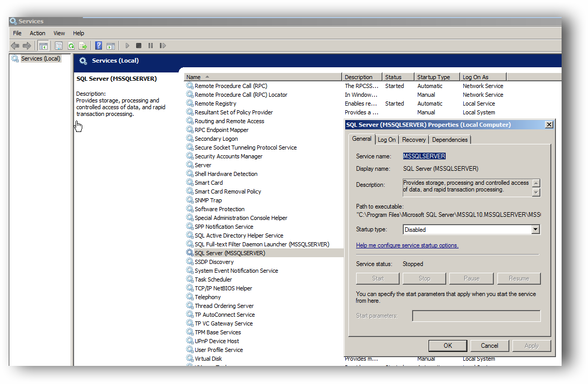The height and width of the screenshot is (384, 588).
Task: Click the Start parameters input field
Action: (476, 316)
